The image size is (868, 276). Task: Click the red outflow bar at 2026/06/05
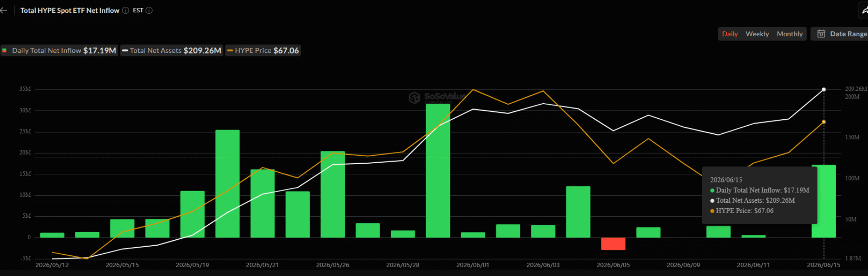pyautogui.click(x=613, y=243)
